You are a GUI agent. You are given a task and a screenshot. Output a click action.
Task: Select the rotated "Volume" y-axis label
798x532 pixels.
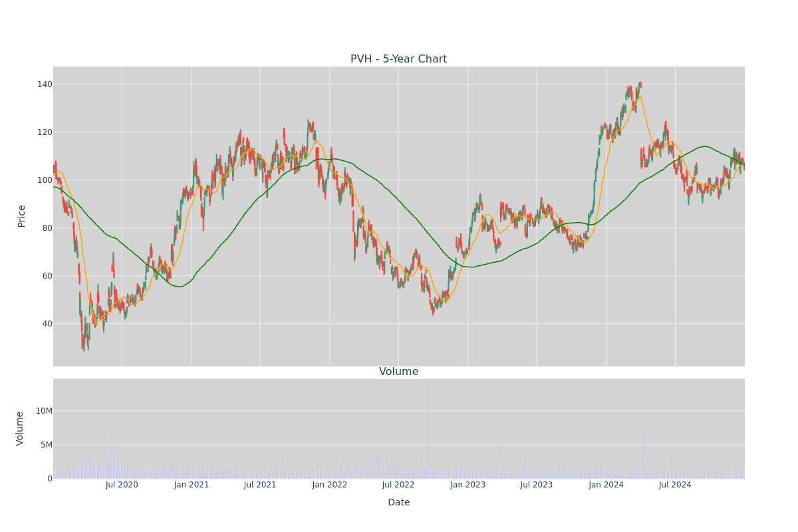click(x=20, y=428)
